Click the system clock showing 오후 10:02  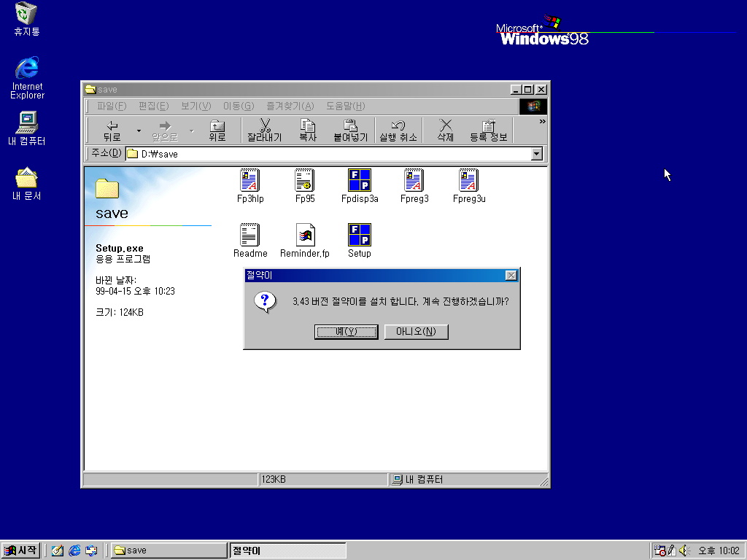[719, 551]
